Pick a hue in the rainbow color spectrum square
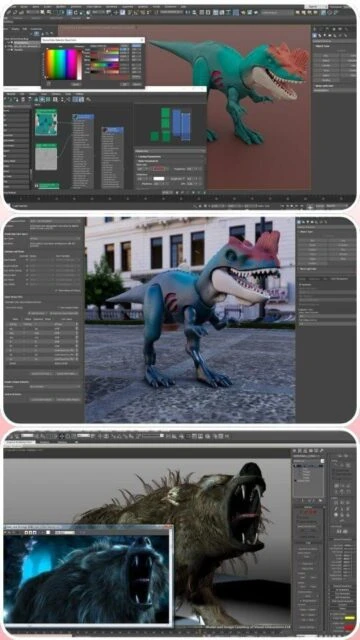This screenshot has height=640, width=360. 61,64
